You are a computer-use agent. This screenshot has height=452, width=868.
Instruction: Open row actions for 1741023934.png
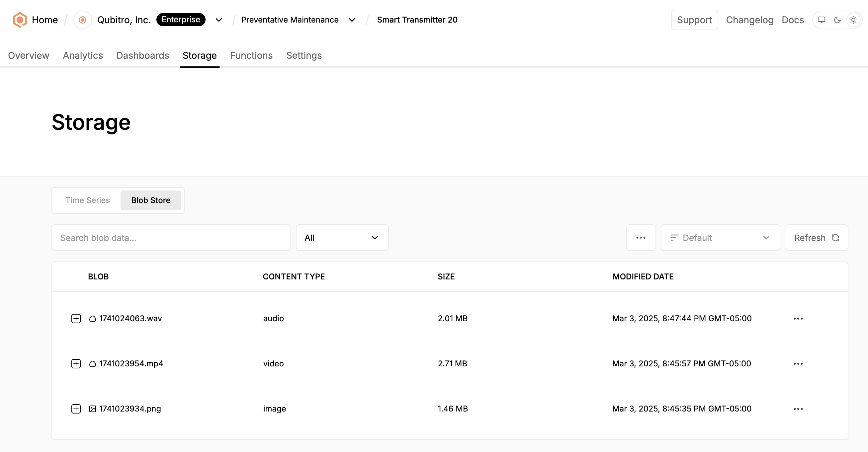798,409
